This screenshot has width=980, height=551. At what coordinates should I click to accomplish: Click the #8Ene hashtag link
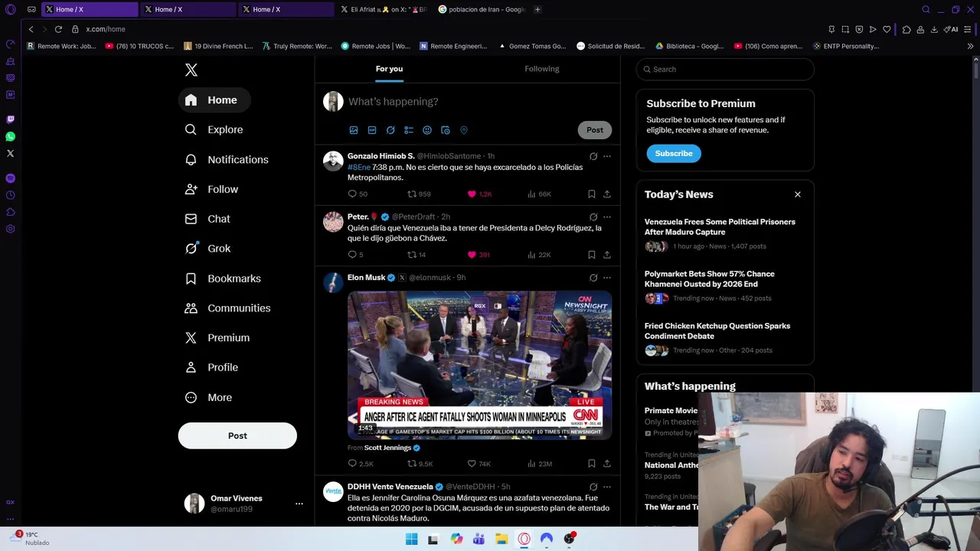[x=359, y=167]
